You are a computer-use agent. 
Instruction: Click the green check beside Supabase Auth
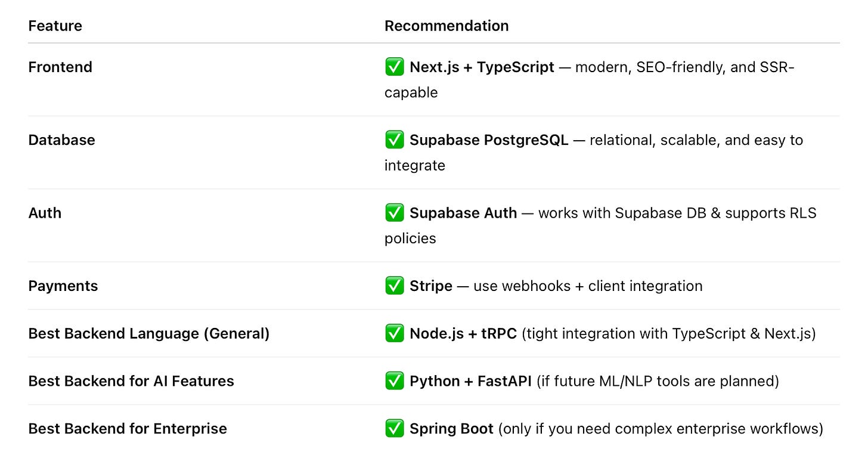[x=395, y=213]
